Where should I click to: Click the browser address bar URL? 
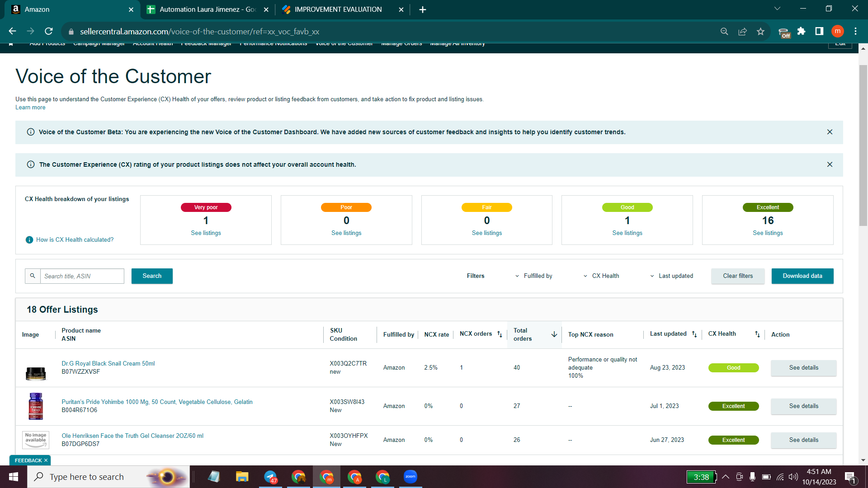point(199,32)
